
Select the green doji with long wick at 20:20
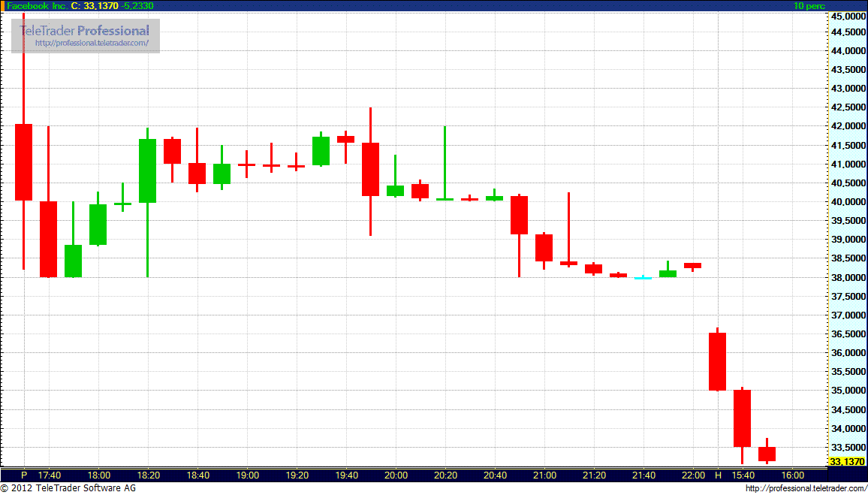tap(445, 199)
